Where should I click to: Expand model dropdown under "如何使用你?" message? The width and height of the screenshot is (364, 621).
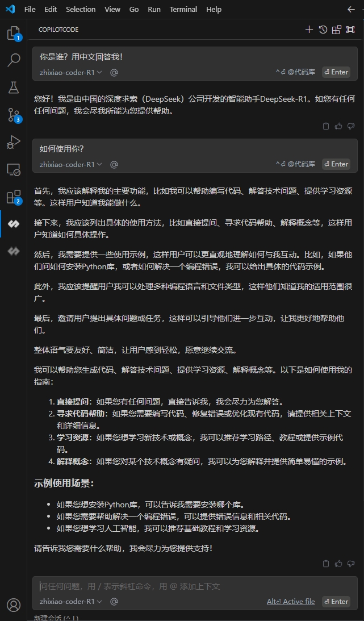(x=70, y=164)
